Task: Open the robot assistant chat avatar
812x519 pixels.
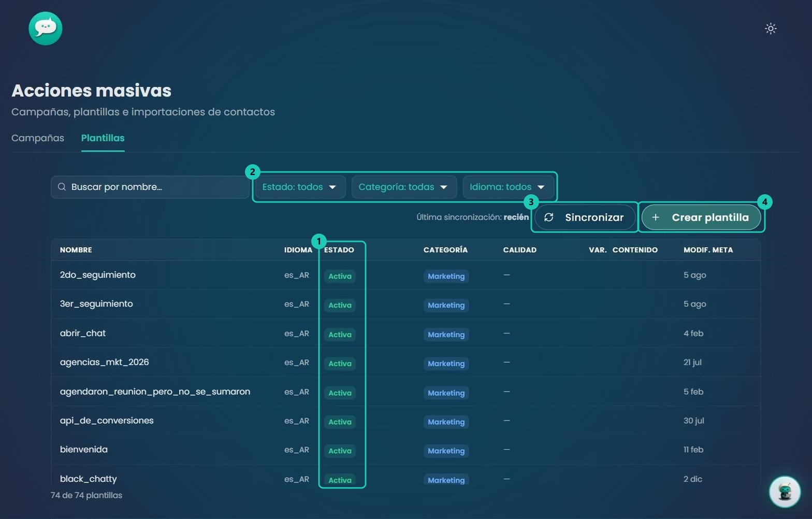Action: coord(785,492)
